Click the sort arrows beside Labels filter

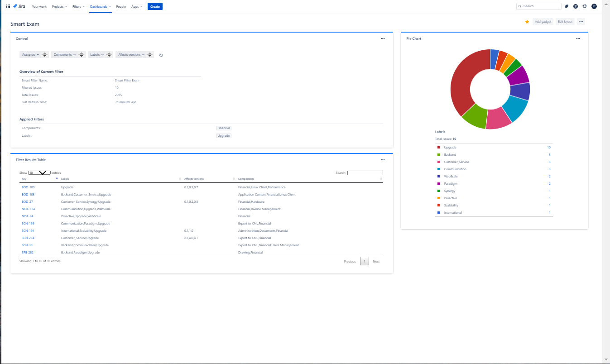coord(110,55)
